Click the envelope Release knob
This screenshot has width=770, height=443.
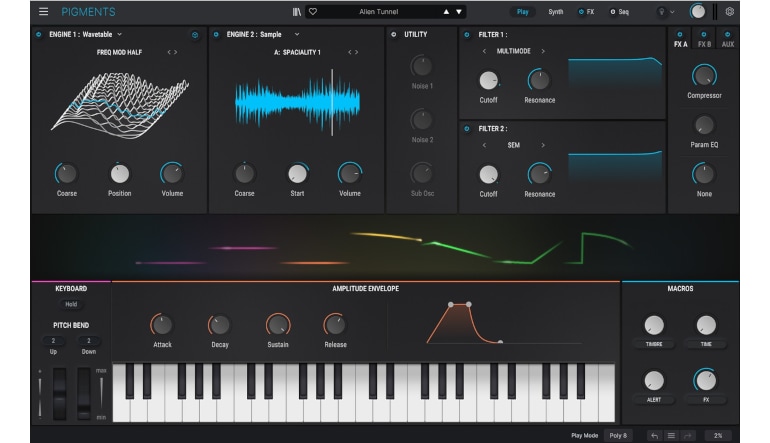click(x=335, y=325)
